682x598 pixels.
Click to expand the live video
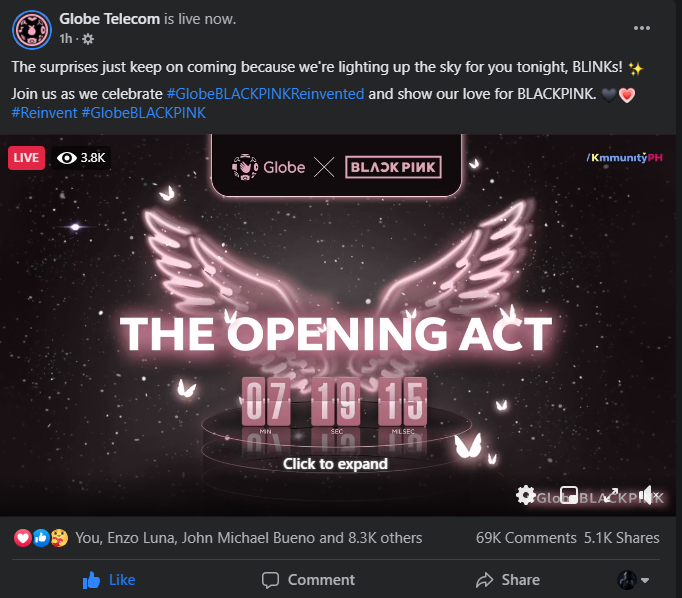tap(335, 464)
